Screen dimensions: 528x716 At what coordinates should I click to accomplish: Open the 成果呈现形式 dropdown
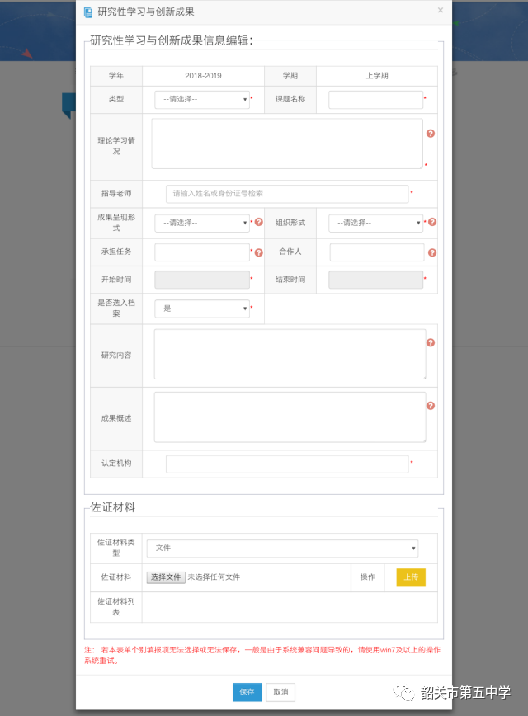click(x=202, y=223)
